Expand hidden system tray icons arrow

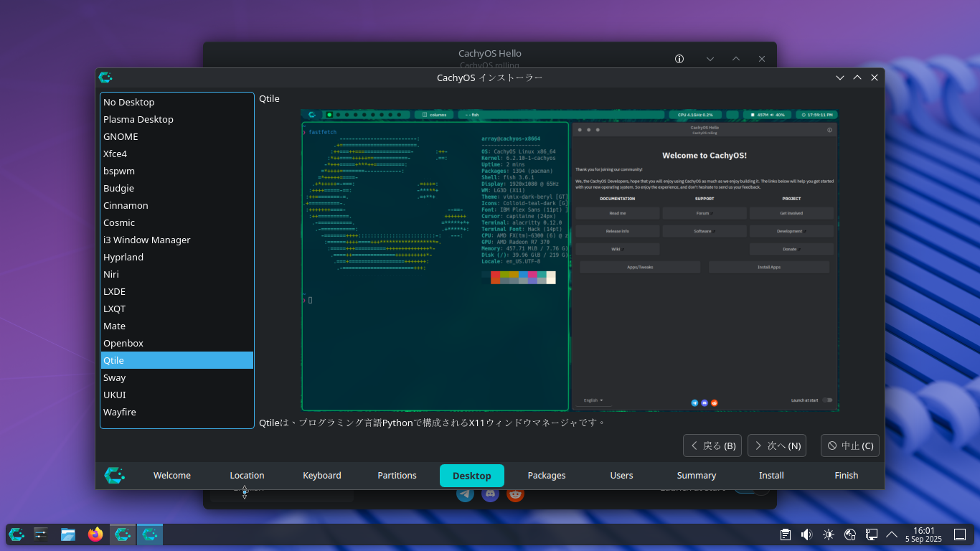pos(892,534)
